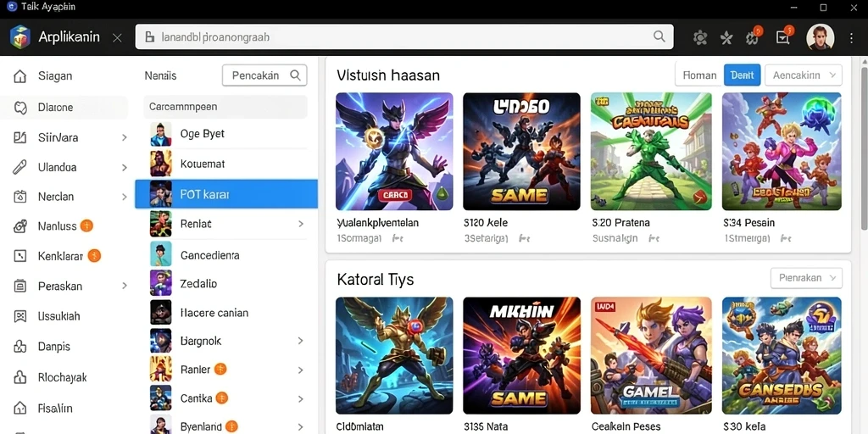Viewport: 868px width, 434px height.
Task: Open the MKHIIN game thumbnail
Action: [521, 355]
